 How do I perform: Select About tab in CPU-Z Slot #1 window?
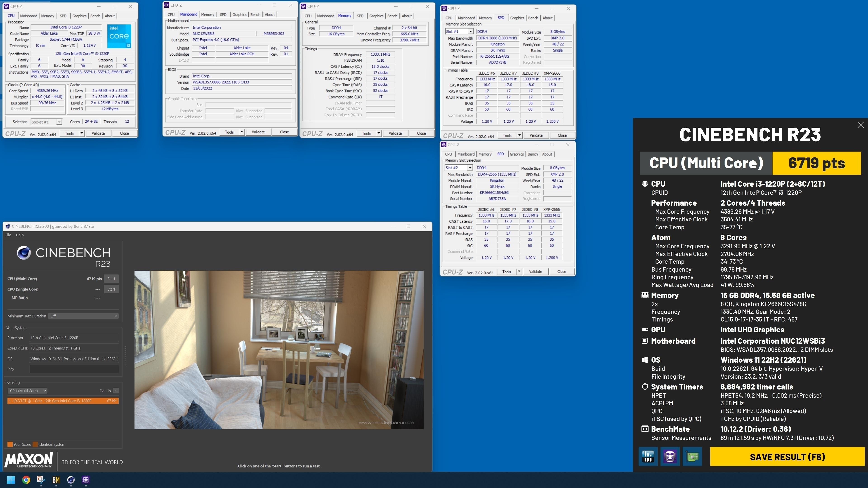(547, 18)
